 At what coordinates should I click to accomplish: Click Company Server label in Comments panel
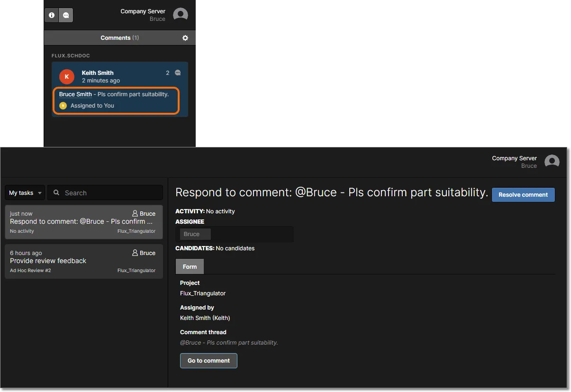143,11
